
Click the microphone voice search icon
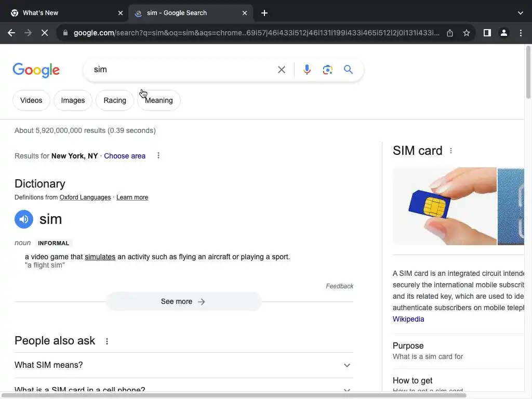[x=307, y=70]
